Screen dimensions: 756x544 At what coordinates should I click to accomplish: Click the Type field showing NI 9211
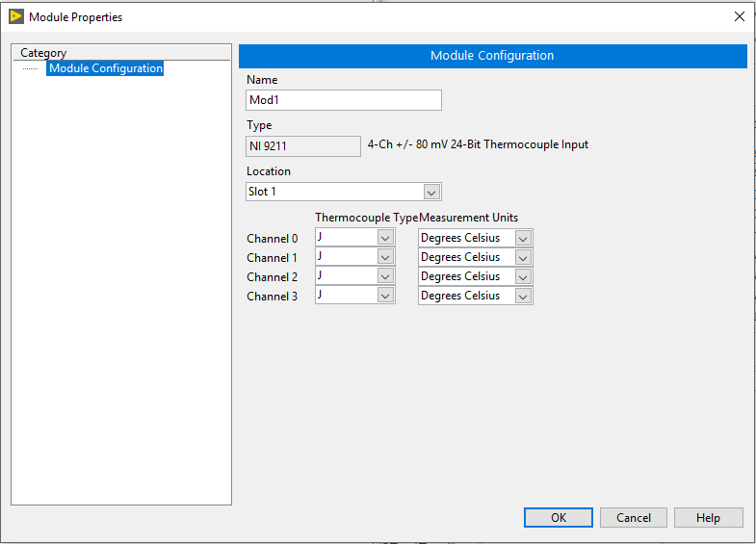coord(303,146)
